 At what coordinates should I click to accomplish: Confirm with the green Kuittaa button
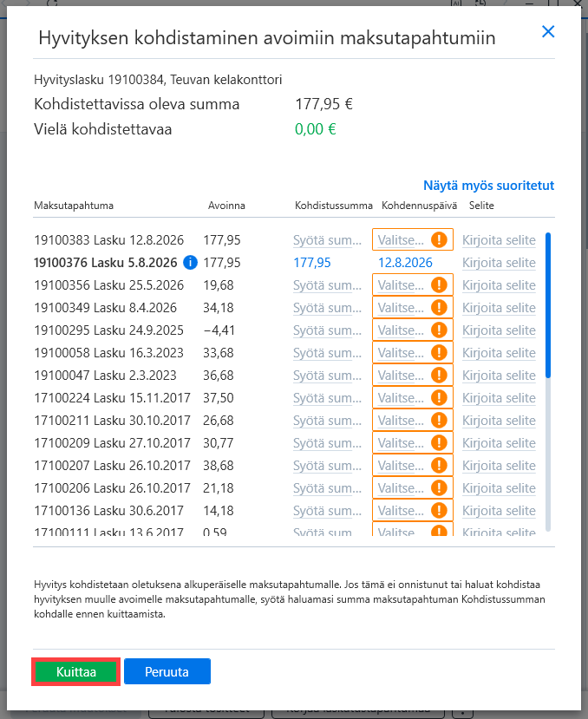pos(76,672)
